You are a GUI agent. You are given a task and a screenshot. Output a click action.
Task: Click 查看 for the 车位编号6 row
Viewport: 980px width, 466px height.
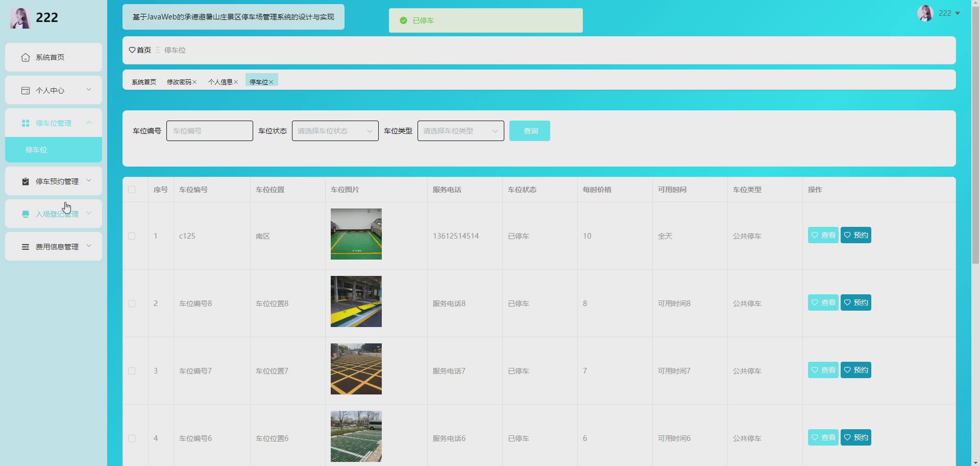point(823,437)
